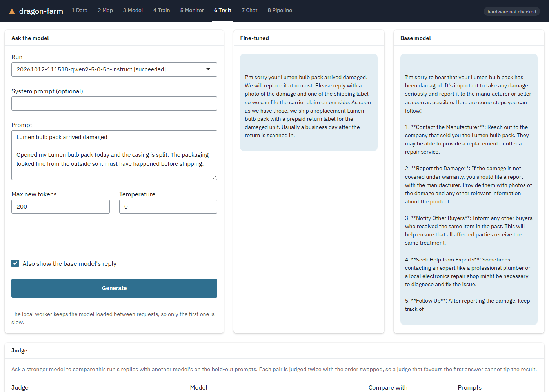The width and height of the screenshot is (549, 392).
Task: Open the 7 Chat tab
Action: [x=249, y=10]
